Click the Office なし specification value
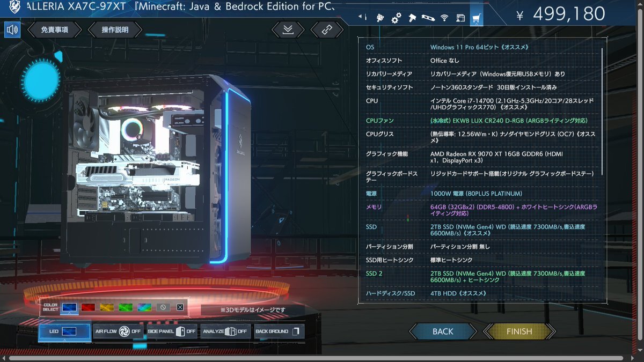 click(x=445, y=61)
